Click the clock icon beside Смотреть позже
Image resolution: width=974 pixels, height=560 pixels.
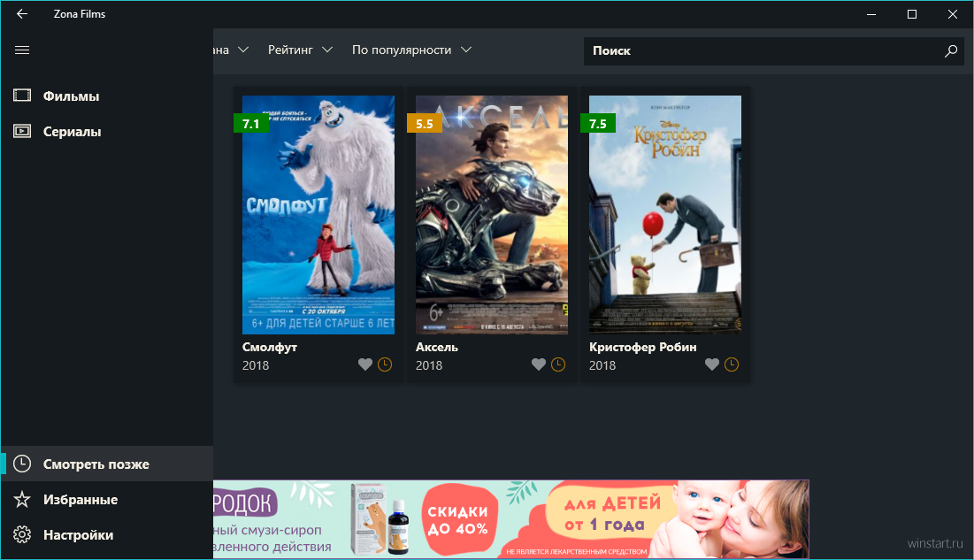point(22,464)
